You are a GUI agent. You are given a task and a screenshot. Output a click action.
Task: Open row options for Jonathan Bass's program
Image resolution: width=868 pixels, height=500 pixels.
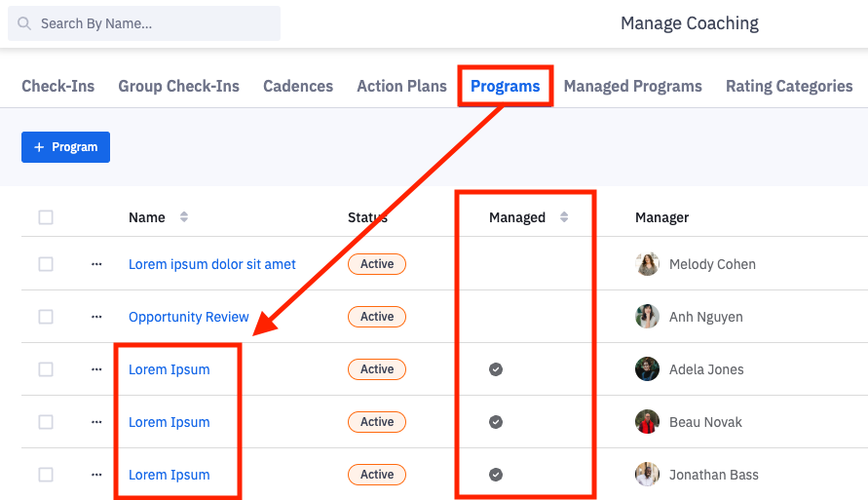coord(96,475)
